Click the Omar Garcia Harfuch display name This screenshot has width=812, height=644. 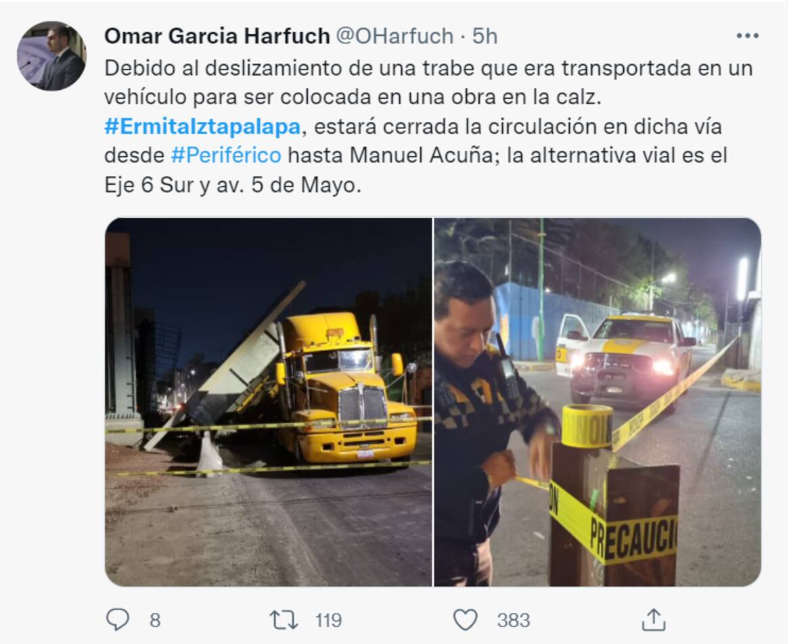click(217, 36)
